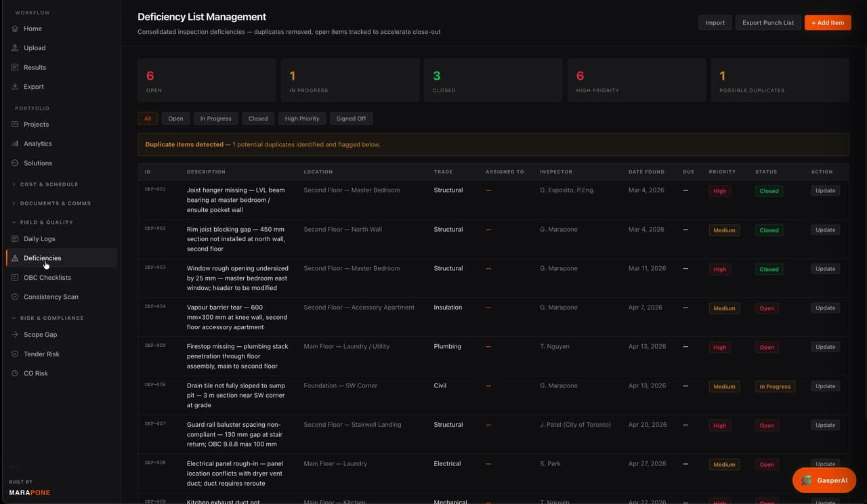Screen dimensions: 867x504
Task: Click the Export sidebar icon
Action: pos(15,87)
